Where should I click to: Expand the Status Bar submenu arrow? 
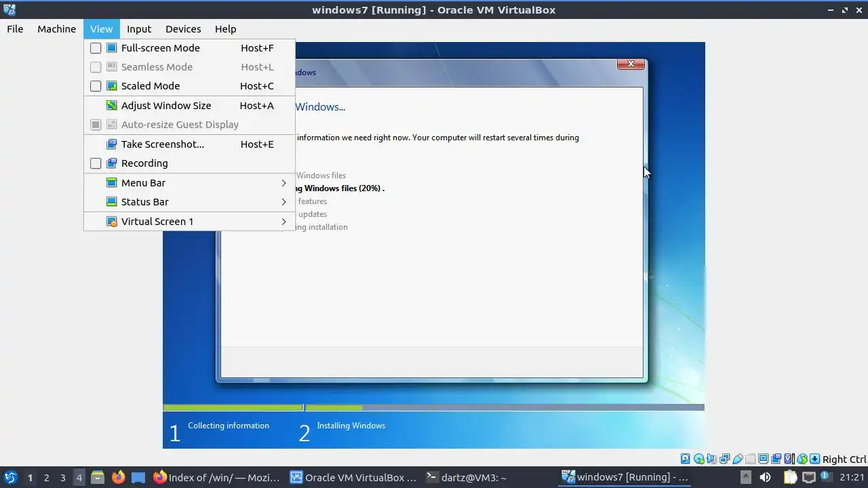[283, 202]
